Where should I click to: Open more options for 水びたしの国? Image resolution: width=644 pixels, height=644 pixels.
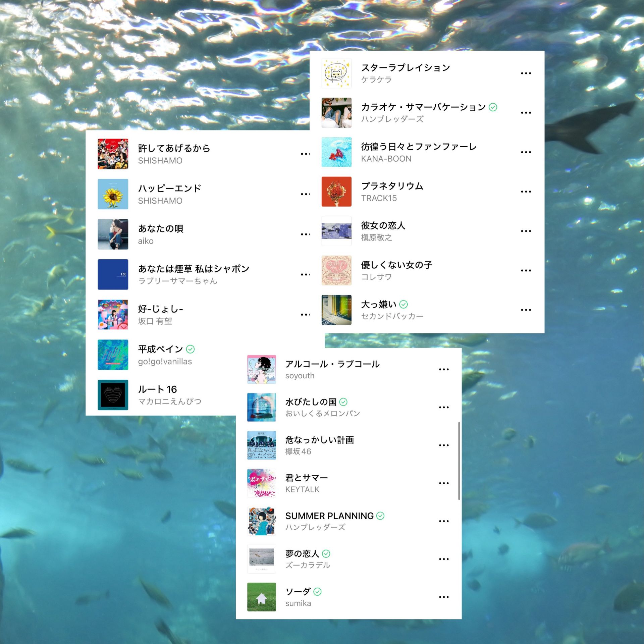pyautogui.click(x=444, y=407)
